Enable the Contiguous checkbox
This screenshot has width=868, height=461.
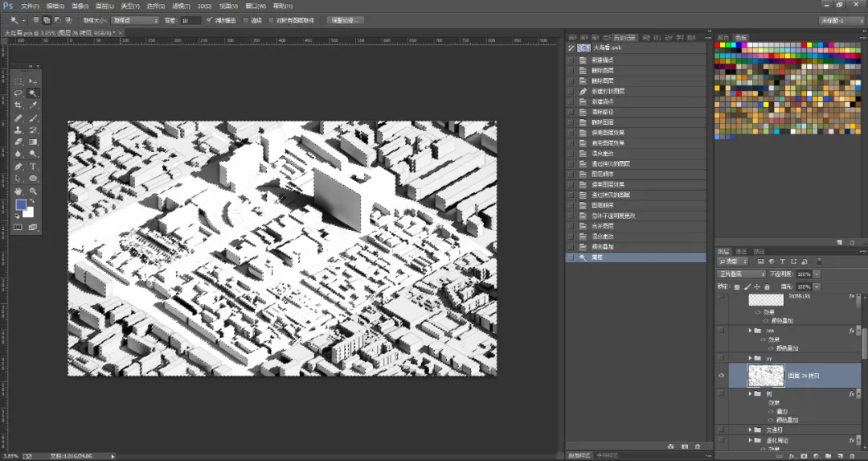(246, 20)
